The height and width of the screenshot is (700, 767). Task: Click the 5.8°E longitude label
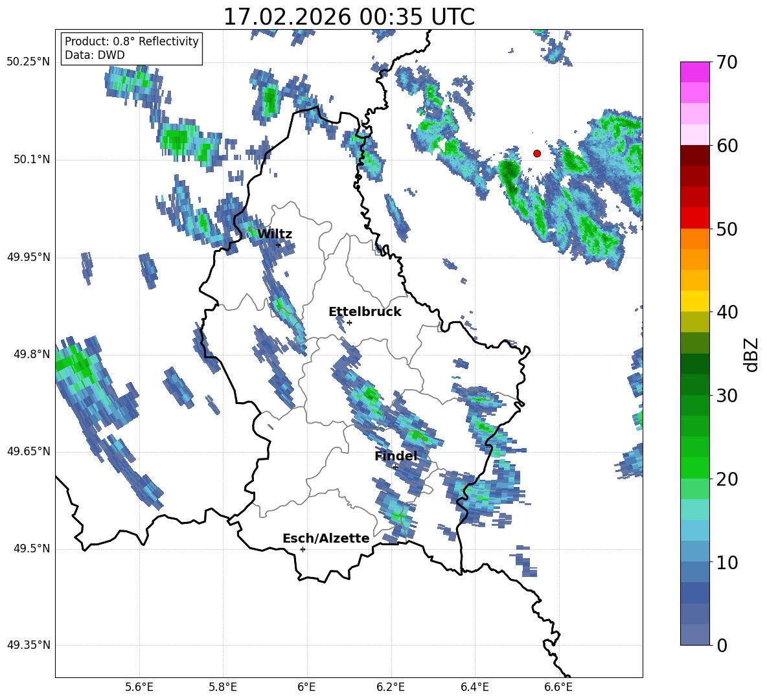tap(223, 687)
